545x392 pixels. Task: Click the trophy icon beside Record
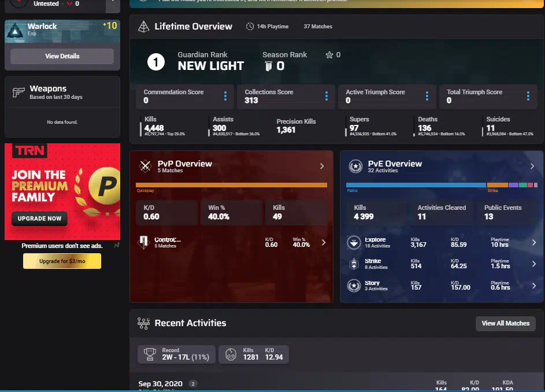150,354
